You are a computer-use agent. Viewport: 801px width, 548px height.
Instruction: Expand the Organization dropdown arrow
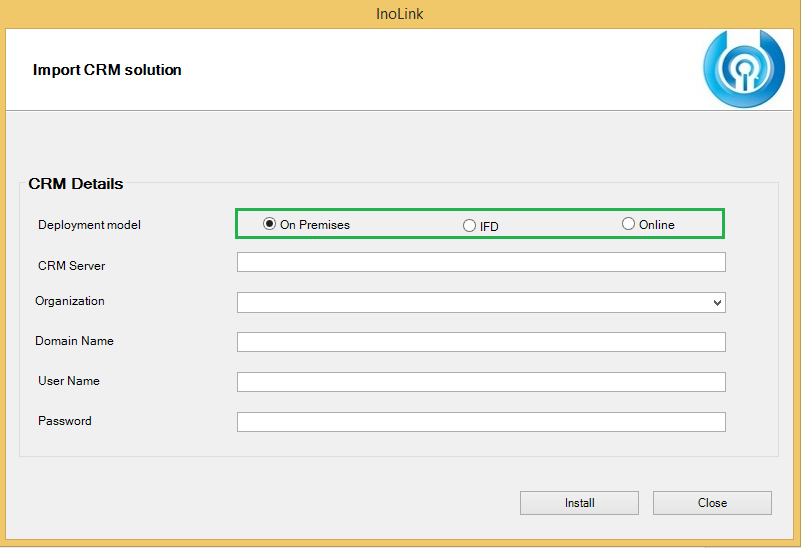(717, 302)
